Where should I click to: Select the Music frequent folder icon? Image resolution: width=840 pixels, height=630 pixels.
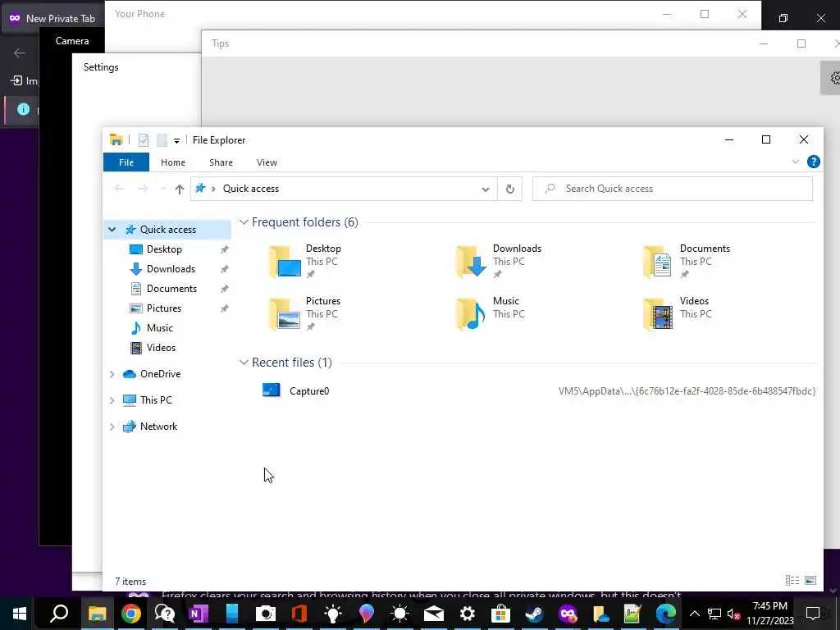[472, 314]
